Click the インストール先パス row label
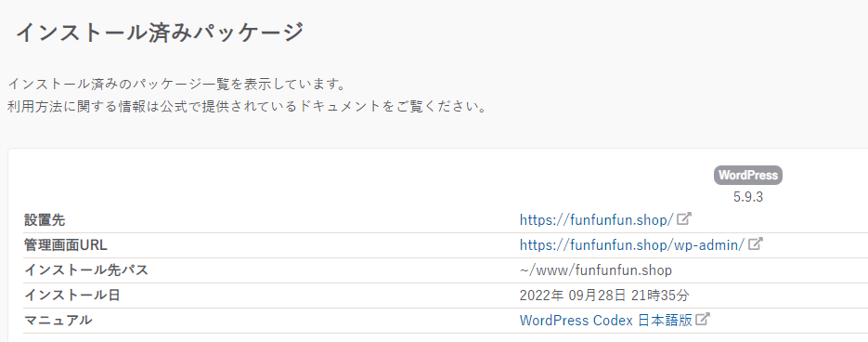 click(85, 270)
